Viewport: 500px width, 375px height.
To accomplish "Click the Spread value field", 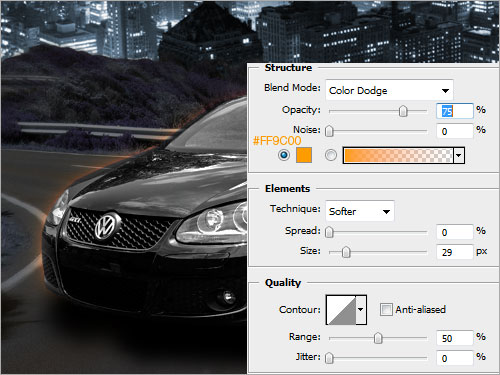I will pyautogui.click(x=455, y=232).
